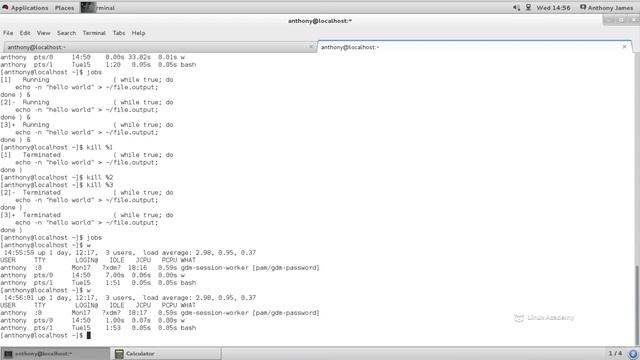Click the anthony@localhost taskbar button
640x360 pixels.
[55, 354]
